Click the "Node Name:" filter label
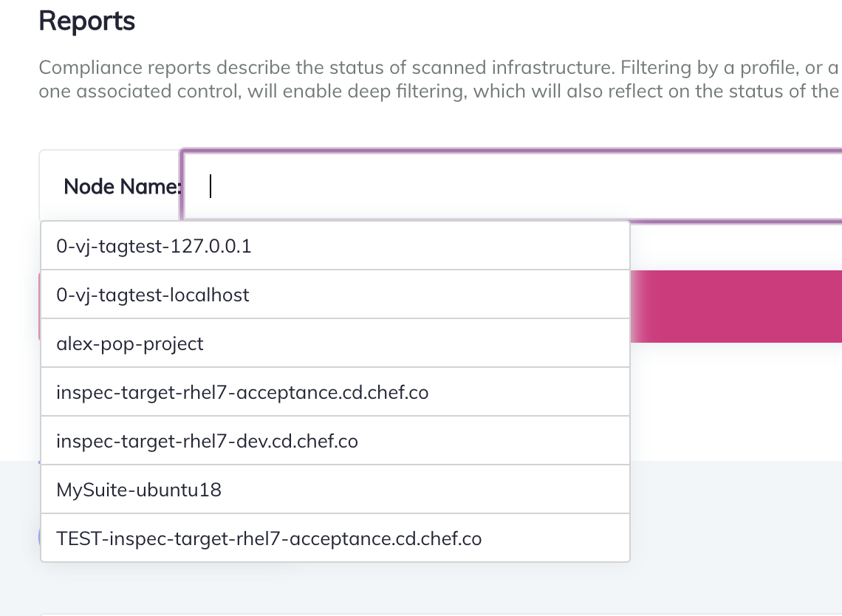Screen dimensions: 842x616 pyautogui.click(x=122, y=186)
